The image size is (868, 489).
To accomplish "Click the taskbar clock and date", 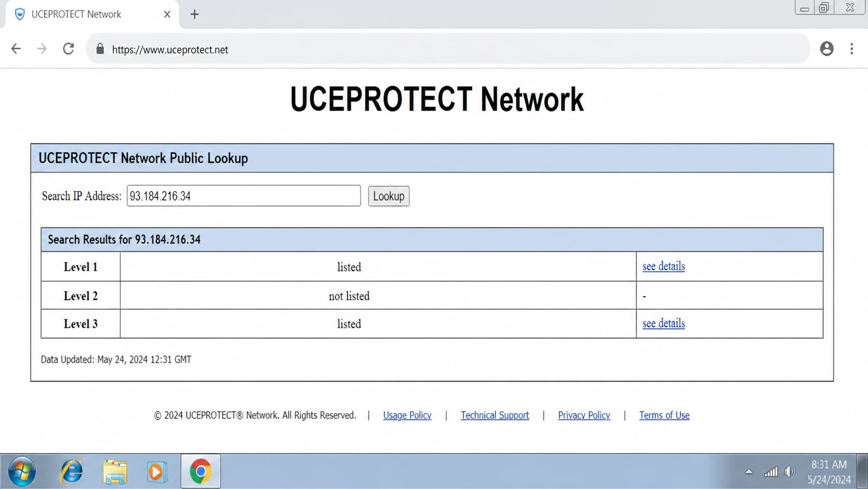I will click(829, 472).
